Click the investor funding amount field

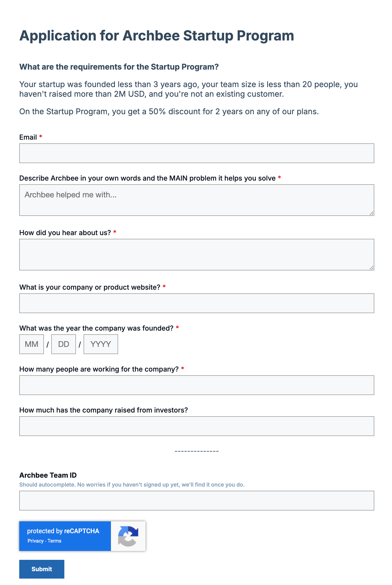[x=196, y=426]
